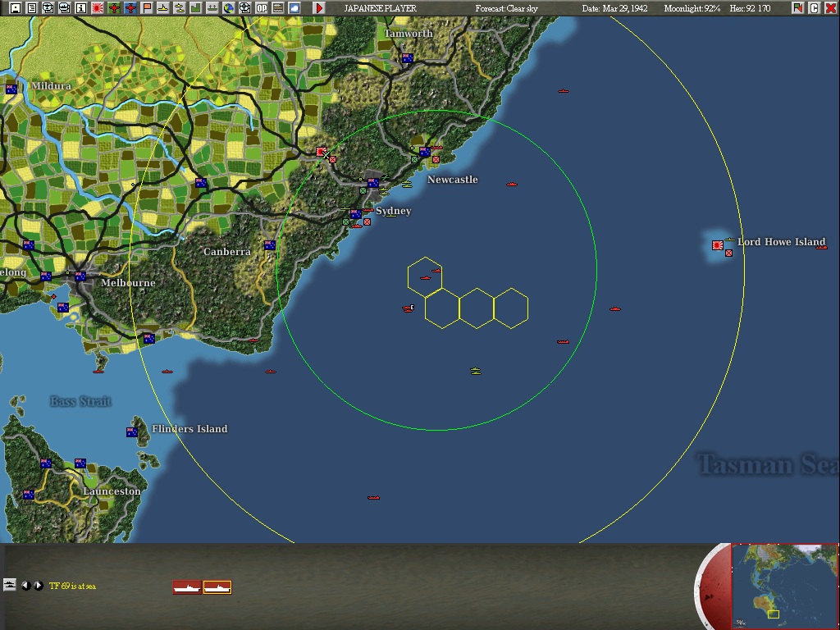Click the green factory industry icon
This screenshot has height=630, width=840.
click(x=195, y=7)
